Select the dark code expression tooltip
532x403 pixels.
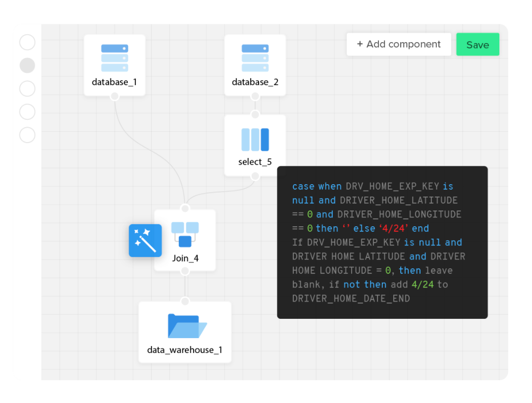tap(382, 242)
